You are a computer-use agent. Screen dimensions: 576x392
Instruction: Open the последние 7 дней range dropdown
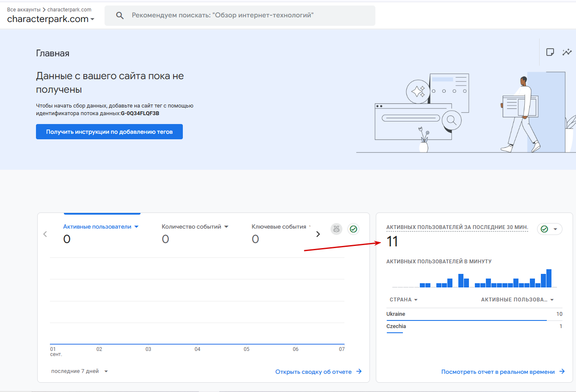point(80,371)
